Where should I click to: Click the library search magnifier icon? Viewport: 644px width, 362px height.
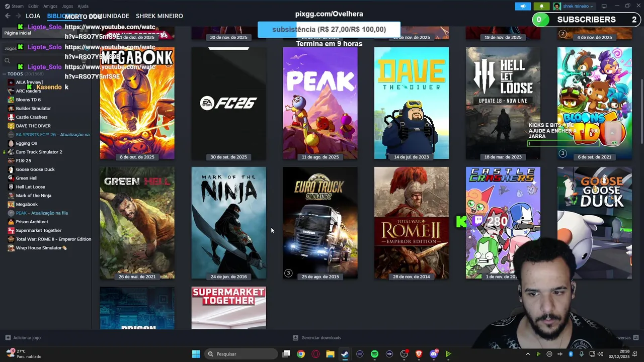(x=7, y=61)
